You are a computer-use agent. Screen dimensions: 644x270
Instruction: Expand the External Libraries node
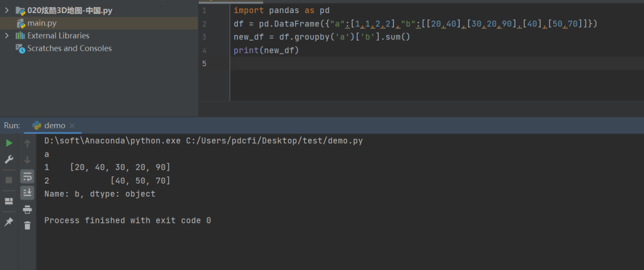tap(7, 36)
